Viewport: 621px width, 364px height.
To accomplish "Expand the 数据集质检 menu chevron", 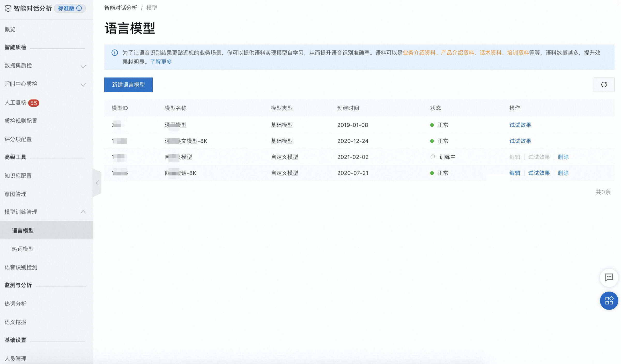I will tap(83, 66).
